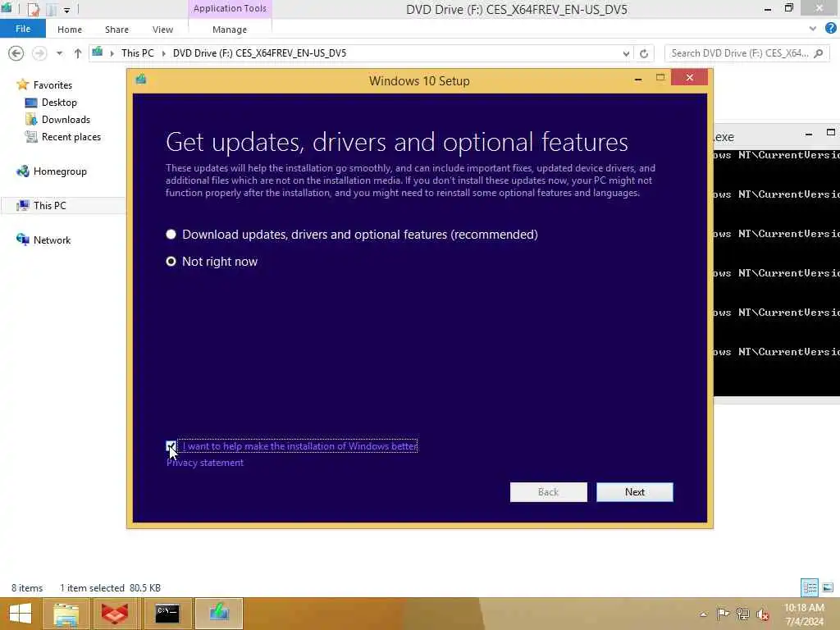This screenshot has width=840, height=630.
Task: Switch to the Home ribbon tab
Action: pyautogui.click(x=70, y=30)
